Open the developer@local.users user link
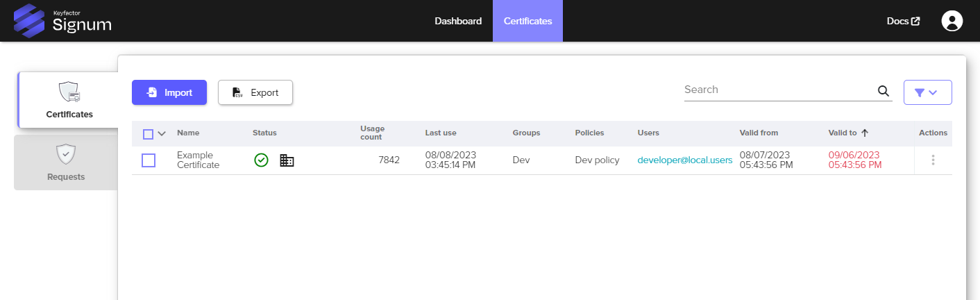The height and width of the screenshot is (300, 980). coord(684,160)
